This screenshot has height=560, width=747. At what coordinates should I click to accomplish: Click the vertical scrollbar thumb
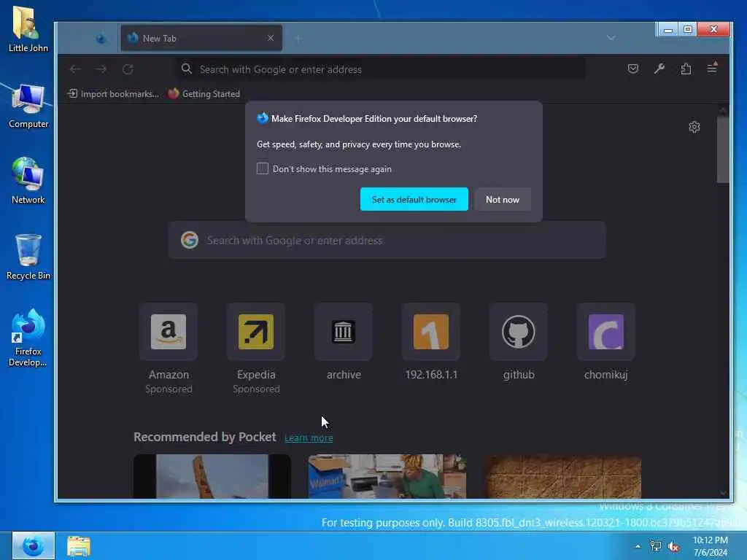pyautogui.click(x=723, y=149)
